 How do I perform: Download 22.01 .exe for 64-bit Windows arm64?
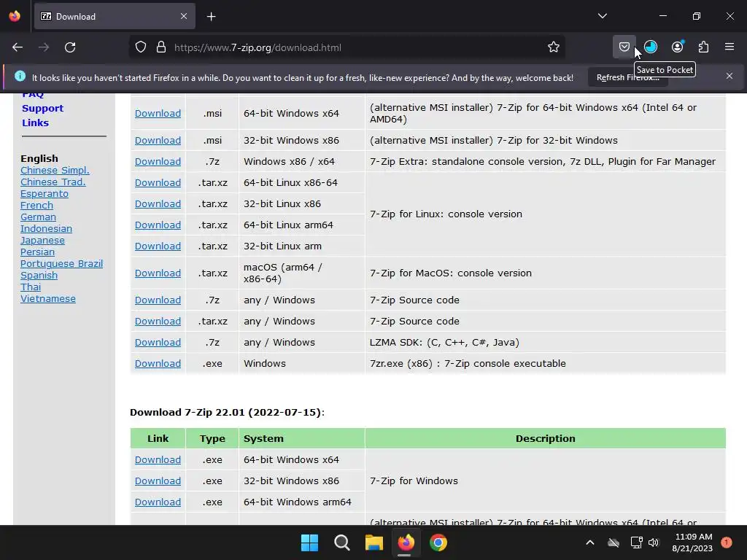(x=158, y=502)
